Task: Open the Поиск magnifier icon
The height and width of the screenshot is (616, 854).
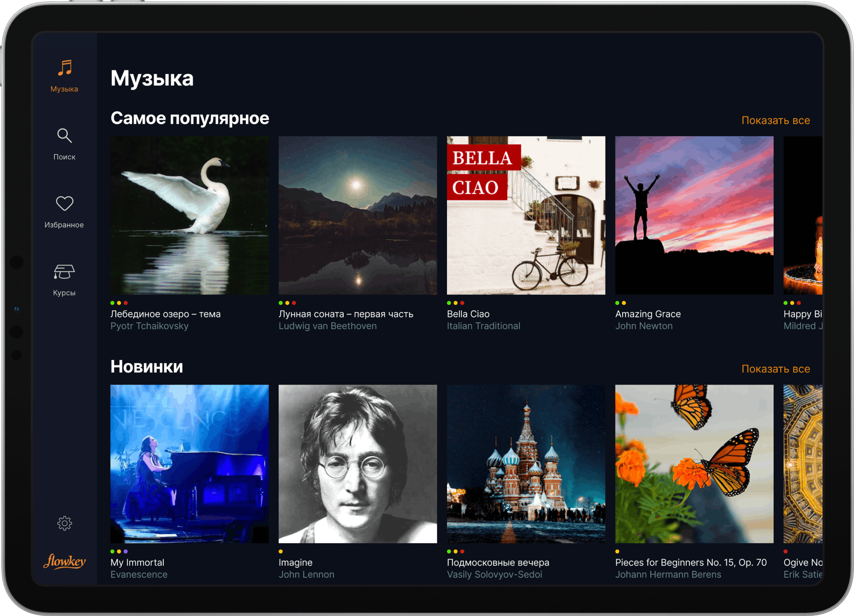Action: pyautogui.click(x=65, y=136)
